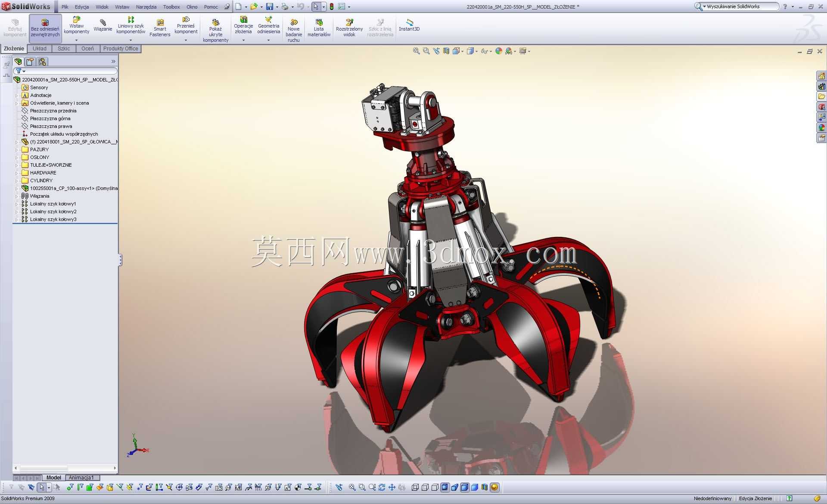The image size is (827, 504).
Task: Click the Wstaw komponenty tool
Action: point(76,25)
